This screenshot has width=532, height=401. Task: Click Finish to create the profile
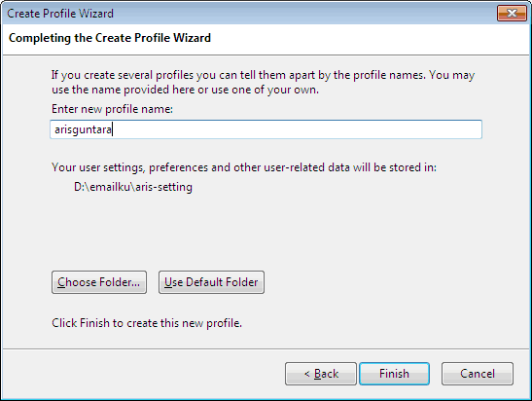394,374
